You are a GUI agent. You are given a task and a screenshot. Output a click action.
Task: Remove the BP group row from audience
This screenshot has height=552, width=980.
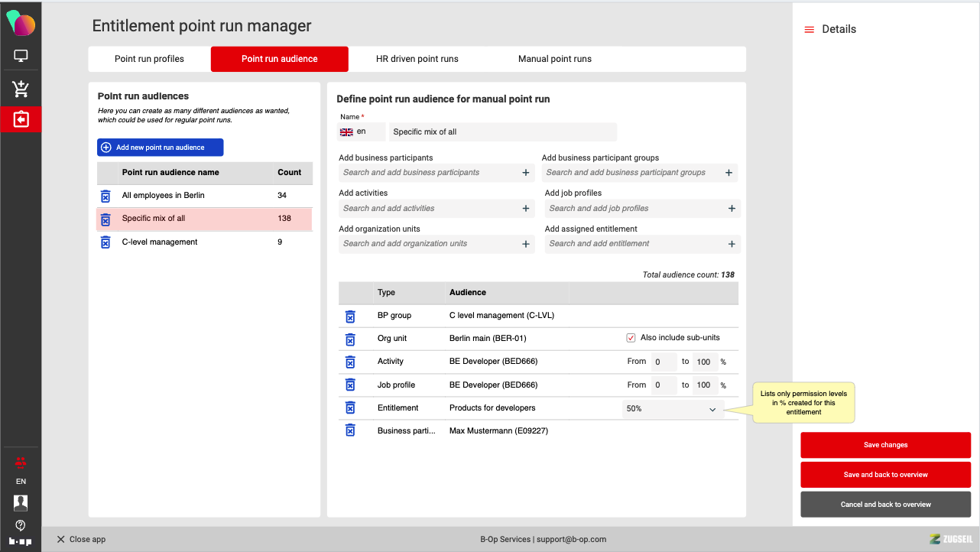point(350,316)
